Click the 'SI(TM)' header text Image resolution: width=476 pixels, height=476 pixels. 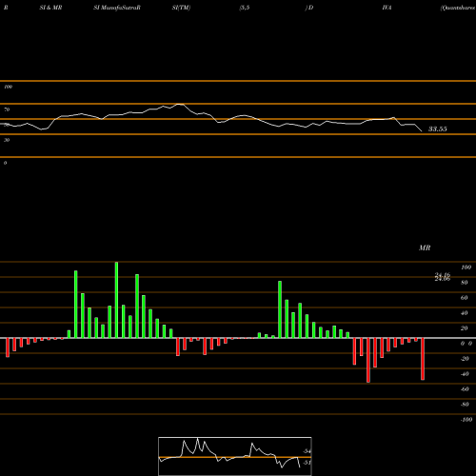pyautogui.click(x=181, y=8)
